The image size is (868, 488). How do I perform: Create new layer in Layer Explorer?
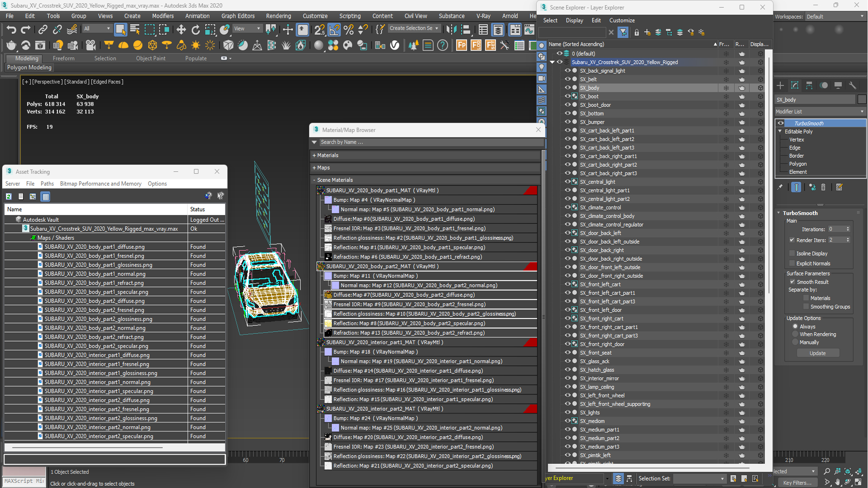(647, 32)
